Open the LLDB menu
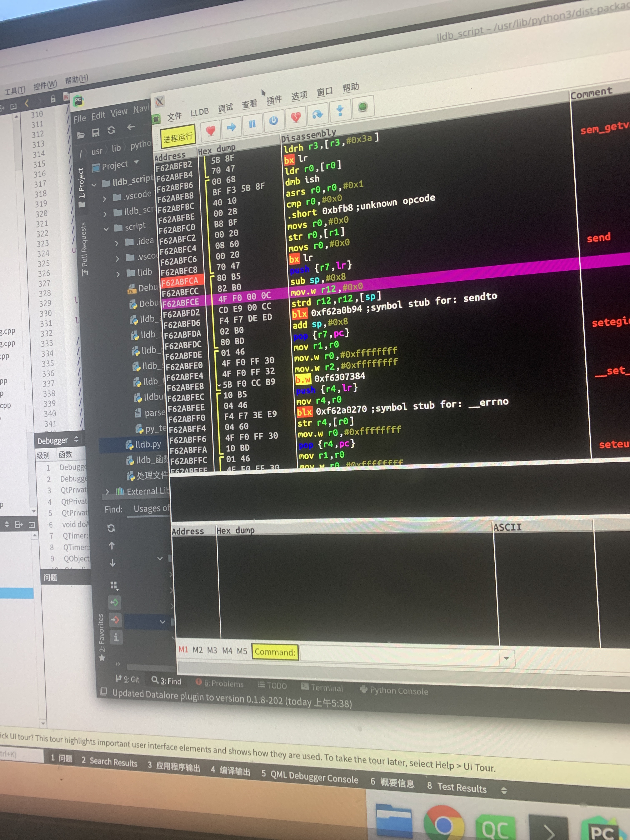 click(x=199, y=112)
